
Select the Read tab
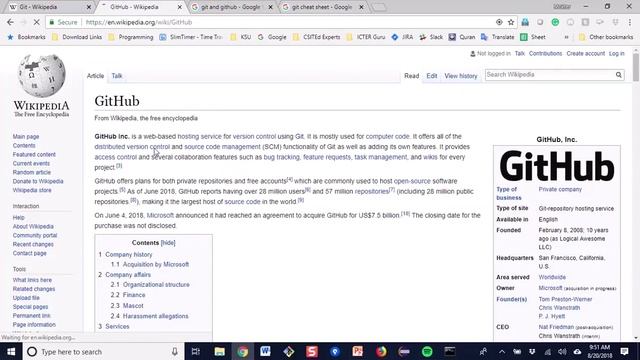411,76
